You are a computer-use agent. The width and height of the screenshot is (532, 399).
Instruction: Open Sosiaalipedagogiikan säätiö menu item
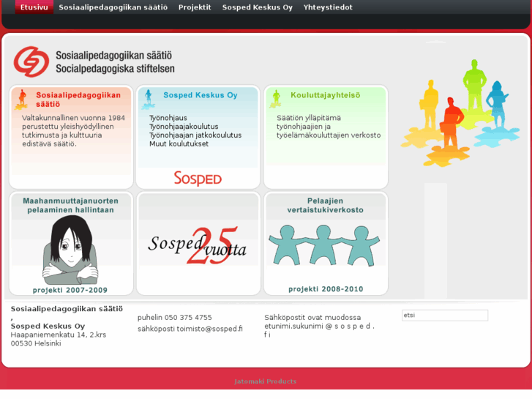click(x=113, y=7)
